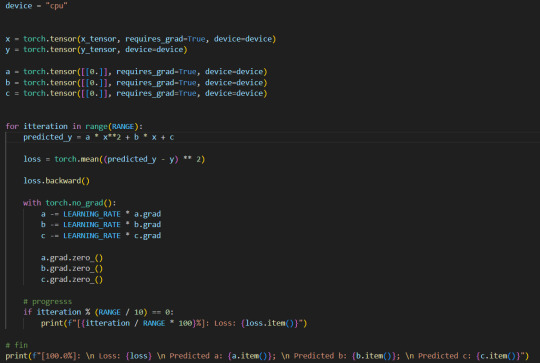Click the 'with' keyword
The height and width of the screenshot is (363, 540).
tap(32, 203)
